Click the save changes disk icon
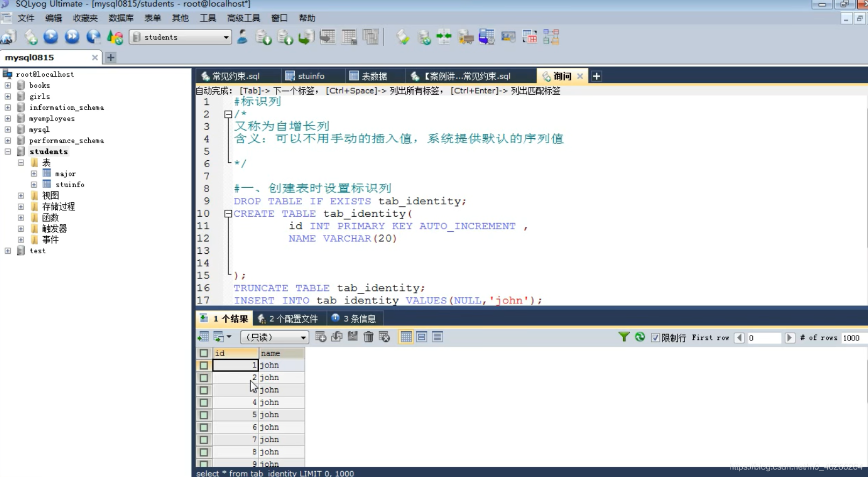This screenshot has height=477, width=868. (353, 337)
